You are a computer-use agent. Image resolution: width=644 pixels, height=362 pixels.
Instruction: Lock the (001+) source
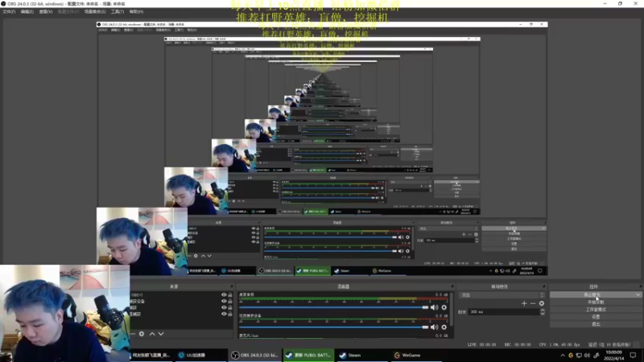(230, 294)
